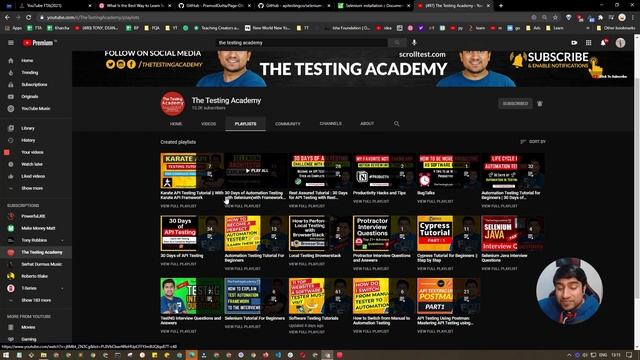
Task: Open YouTube Music in sidebar
Action: [36, 109]
